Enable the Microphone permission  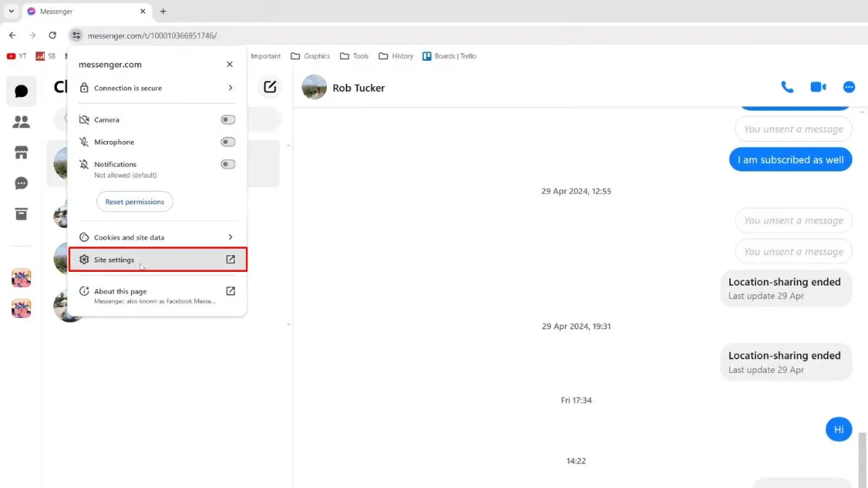coord(228,142)
